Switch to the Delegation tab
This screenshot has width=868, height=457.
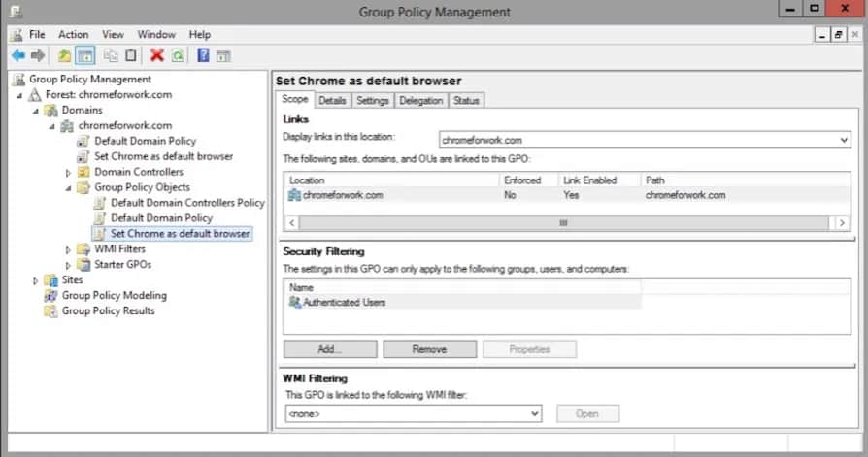coord(420,100)
